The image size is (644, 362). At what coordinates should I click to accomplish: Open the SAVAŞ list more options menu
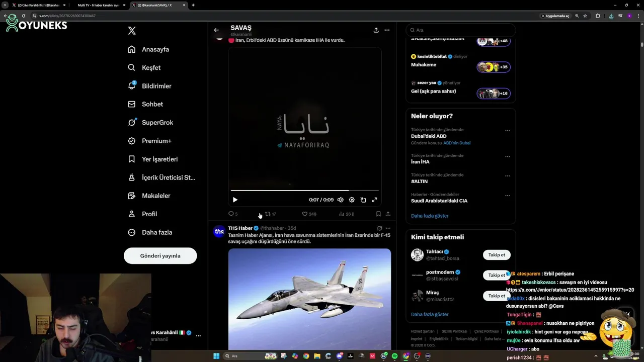click(387, 30)
